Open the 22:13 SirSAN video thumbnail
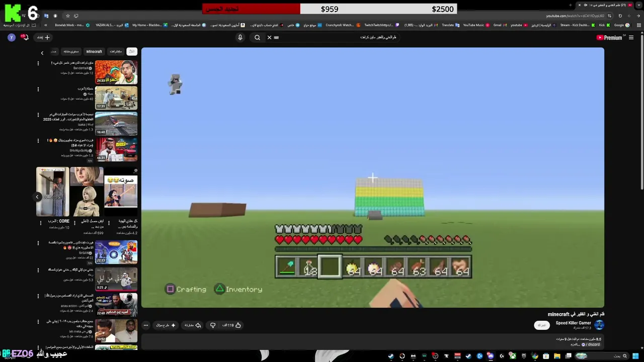 pos(116,252)
